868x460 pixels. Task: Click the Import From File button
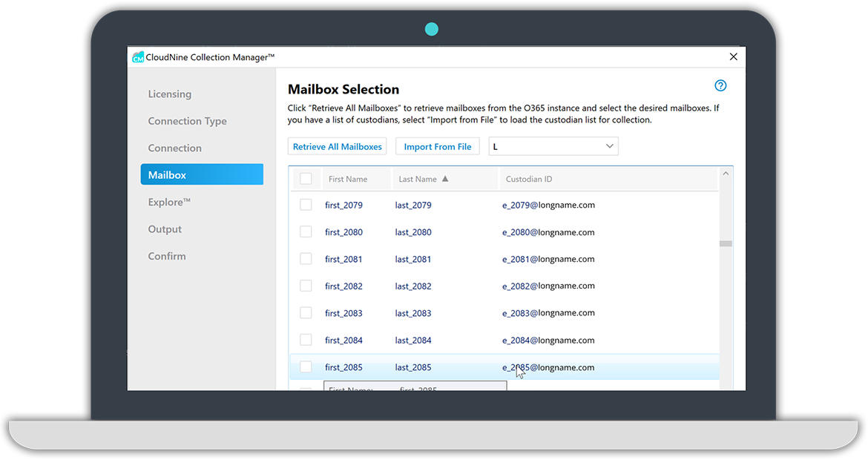click(x=437, y=146)
